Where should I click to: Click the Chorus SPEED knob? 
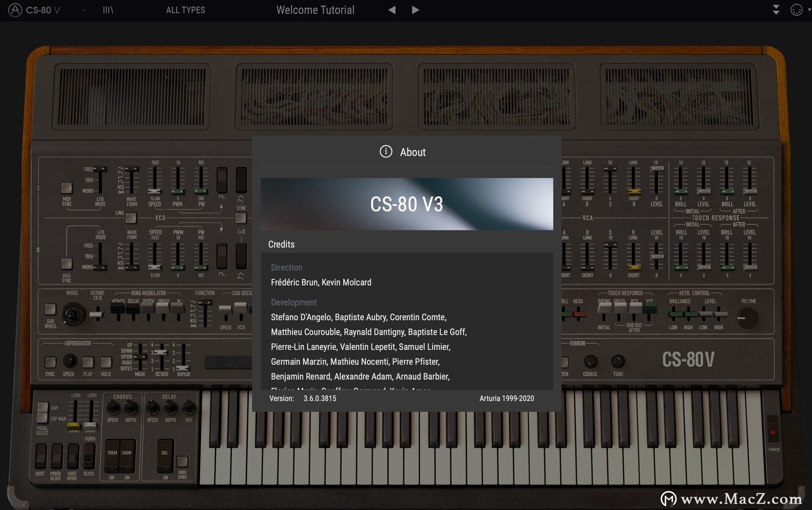pyautogui.click(x=112, y=408)
